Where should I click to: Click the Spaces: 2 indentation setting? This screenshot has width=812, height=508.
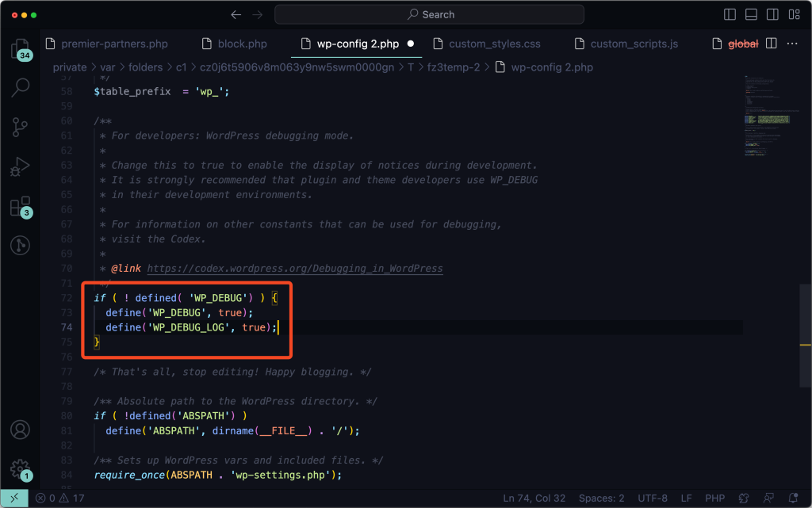click(x=600, y=498)
